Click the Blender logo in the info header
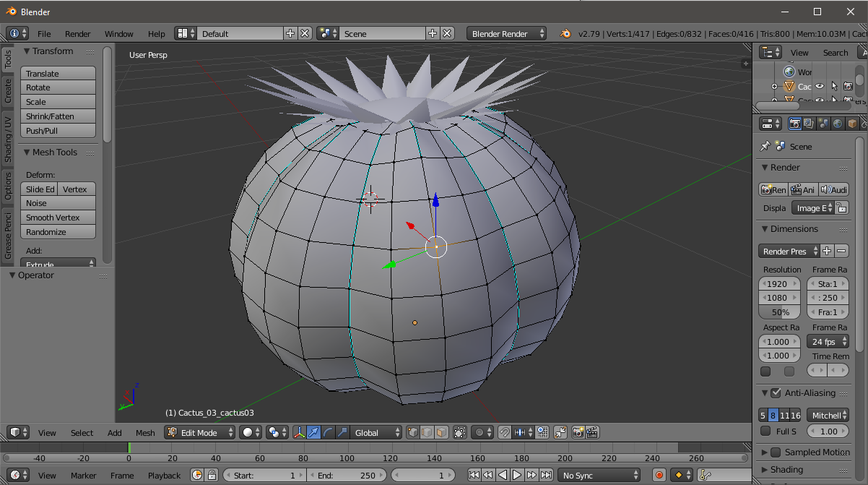This screenshot has height=485, width=868. [565, 33]
